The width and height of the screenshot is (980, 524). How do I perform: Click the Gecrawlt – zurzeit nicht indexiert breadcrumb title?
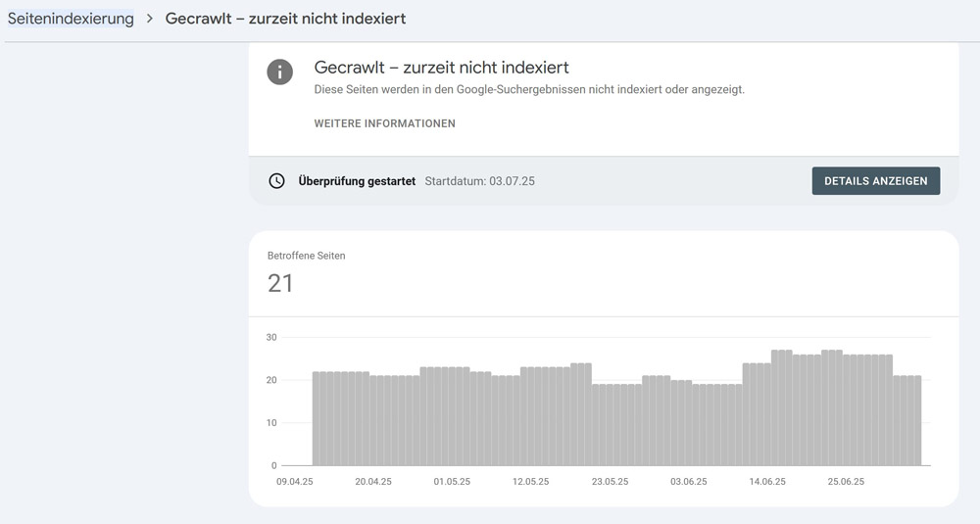[285, 19]
